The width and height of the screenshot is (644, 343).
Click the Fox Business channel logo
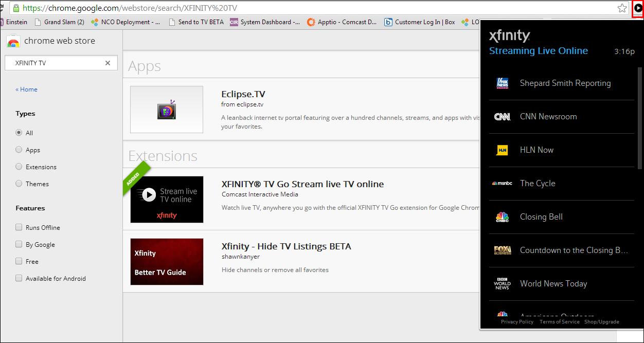[x=502, y=250]
